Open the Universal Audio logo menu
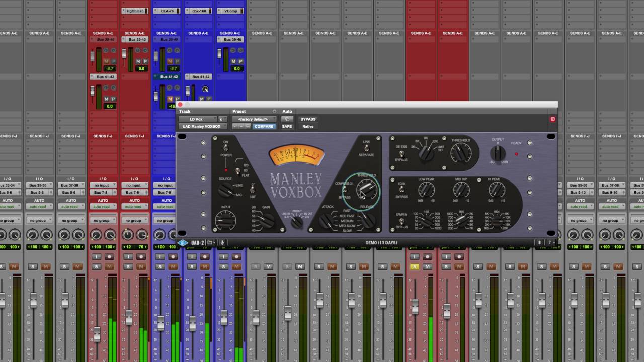This screenshot has height=362, width=644. pyautogui.click(x=184, y=243)
